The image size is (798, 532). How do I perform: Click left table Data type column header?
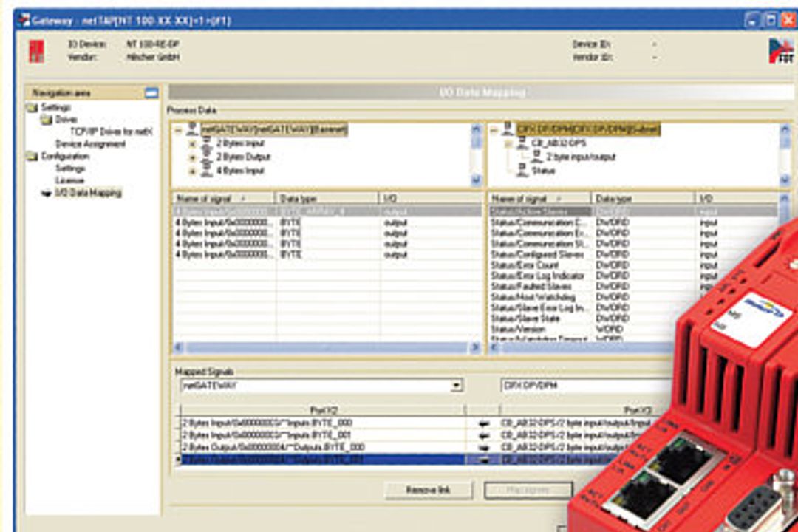(x=327, y=199)
